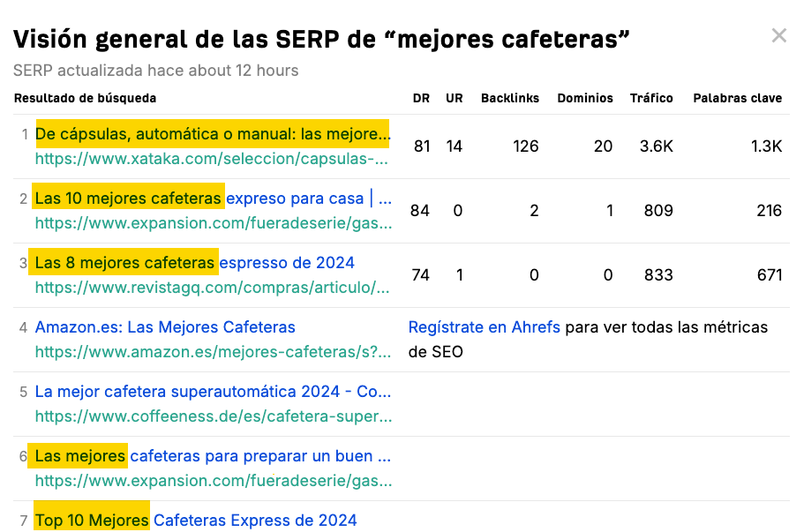Open the Xataka article about cafeteras
804x532 pixels.
[212, 133]
